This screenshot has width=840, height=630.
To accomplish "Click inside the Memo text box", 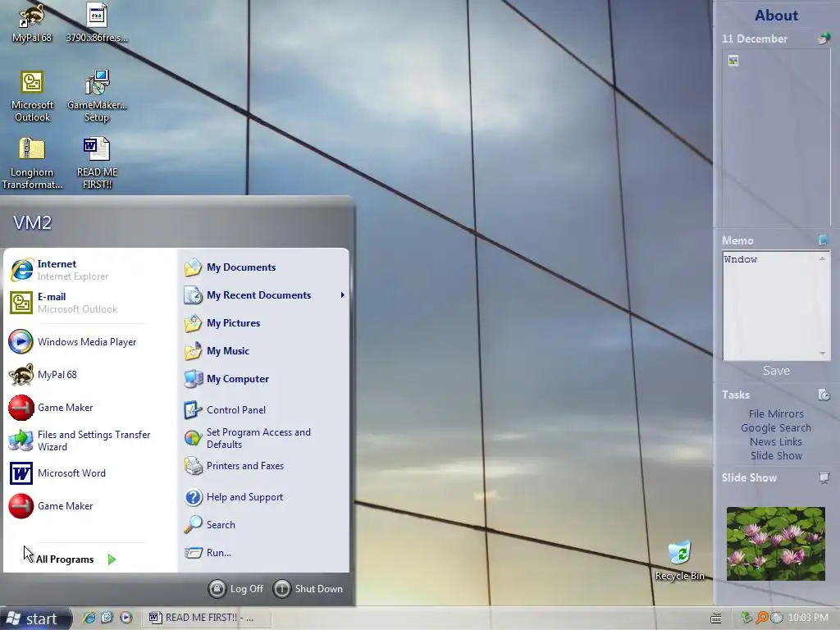I will click(770, 306).
